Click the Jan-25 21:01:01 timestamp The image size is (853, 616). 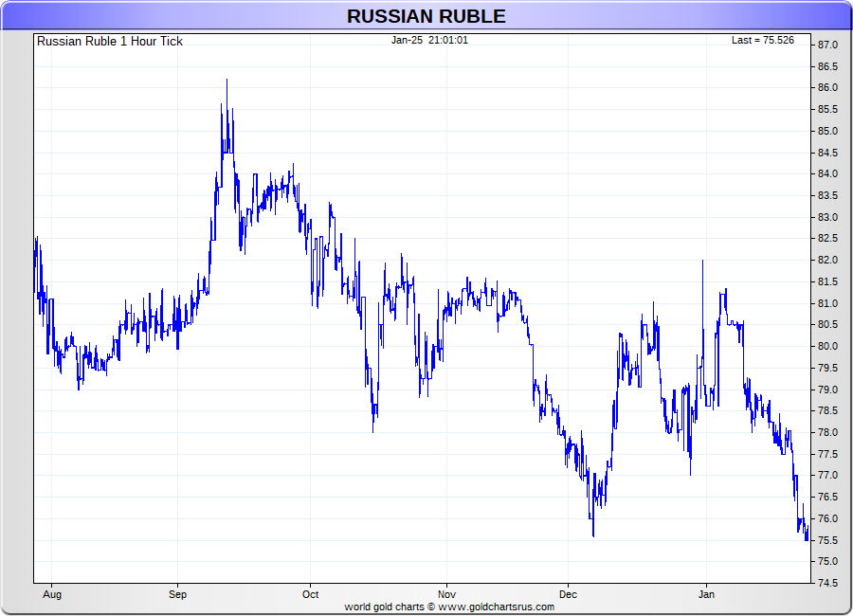429,40
